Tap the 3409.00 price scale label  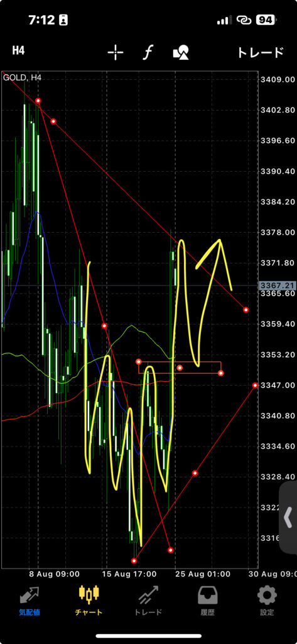pyautogui.click(x=278, y=79)
